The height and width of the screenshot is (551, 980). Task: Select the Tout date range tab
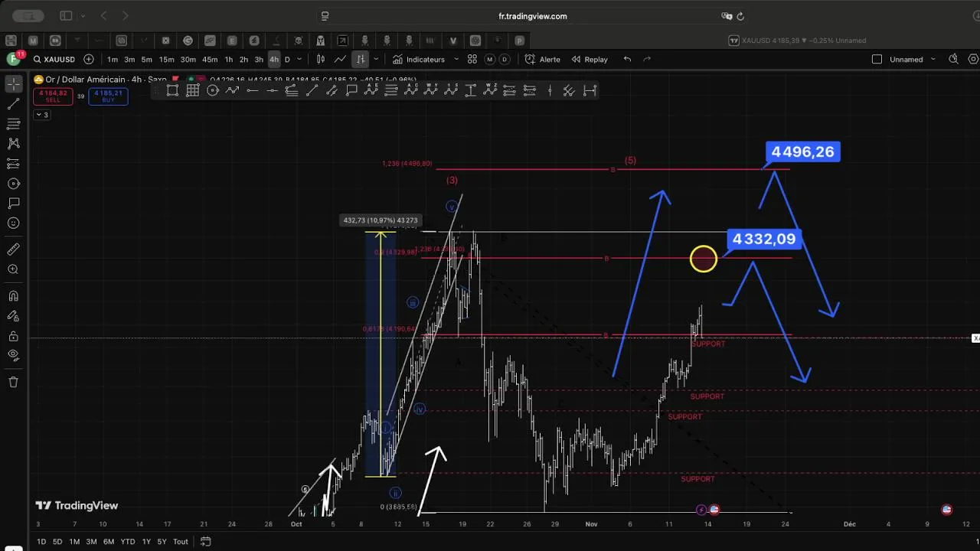coord(181,542)
